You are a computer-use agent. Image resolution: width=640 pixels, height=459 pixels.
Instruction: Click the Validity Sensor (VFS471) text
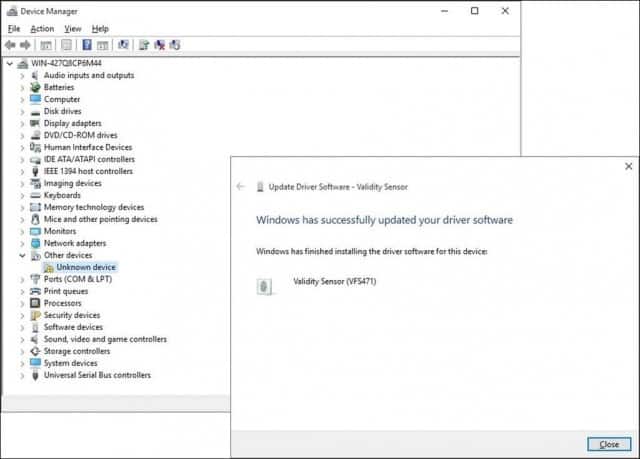tap(335, 281)
